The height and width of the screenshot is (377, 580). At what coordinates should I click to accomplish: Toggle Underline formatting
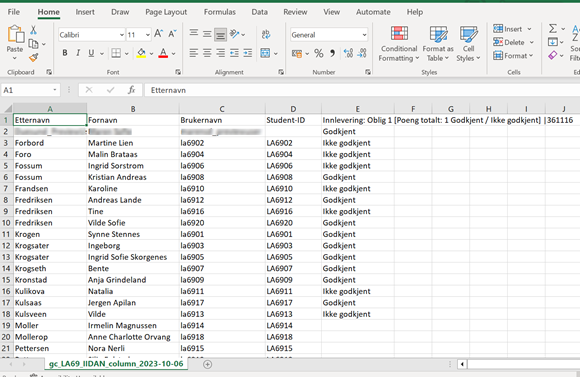91,53
